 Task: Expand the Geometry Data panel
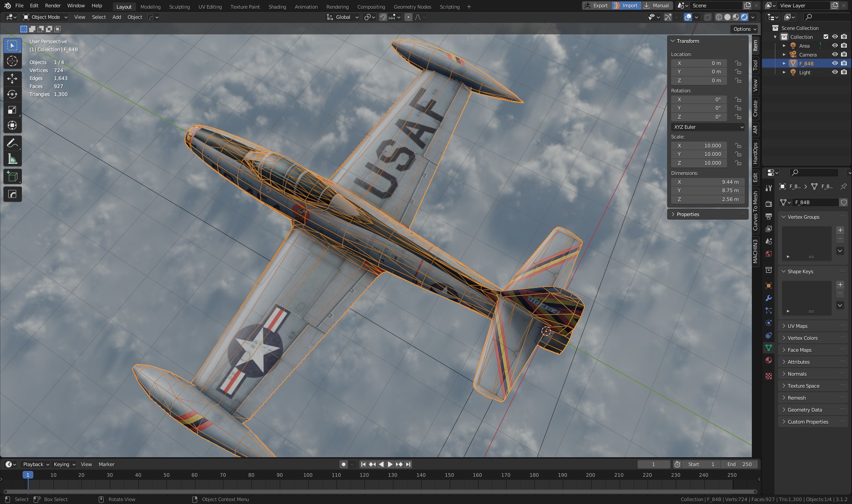(x=812, y=410)
